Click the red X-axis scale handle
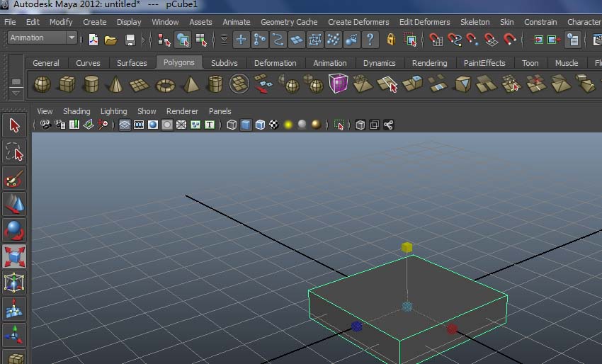Screen dimensions: 602x364 pyautogui.click(x=452, y=329)
